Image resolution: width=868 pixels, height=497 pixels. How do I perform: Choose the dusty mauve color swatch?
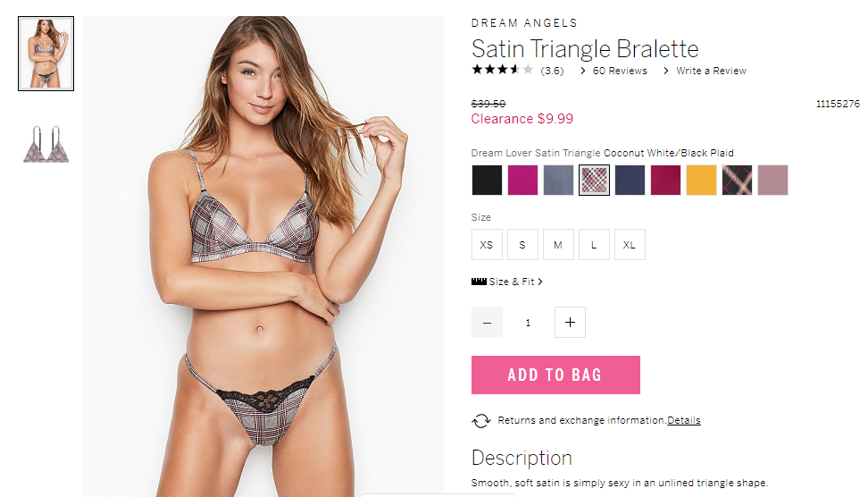coord(772,180)
